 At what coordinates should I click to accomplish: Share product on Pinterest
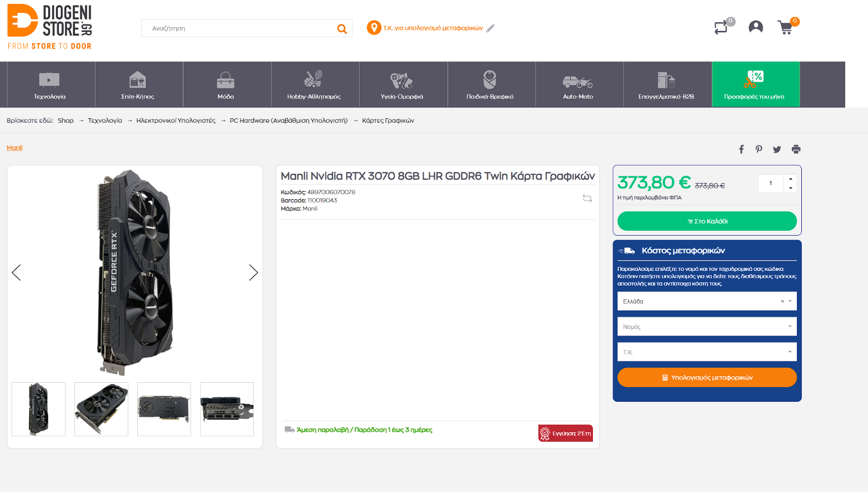pyautogui.click(x=759, y=149)
